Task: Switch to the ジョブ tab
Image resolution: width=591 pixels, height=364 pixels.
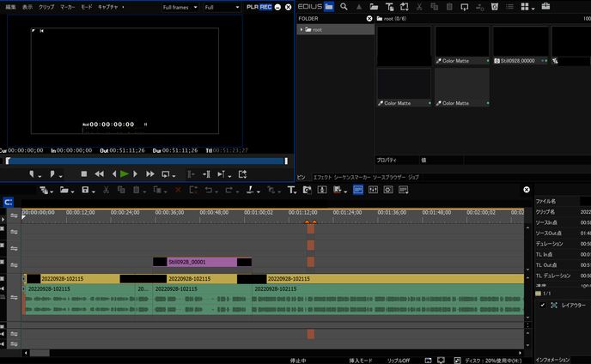Action: click(x=413, y=177)
